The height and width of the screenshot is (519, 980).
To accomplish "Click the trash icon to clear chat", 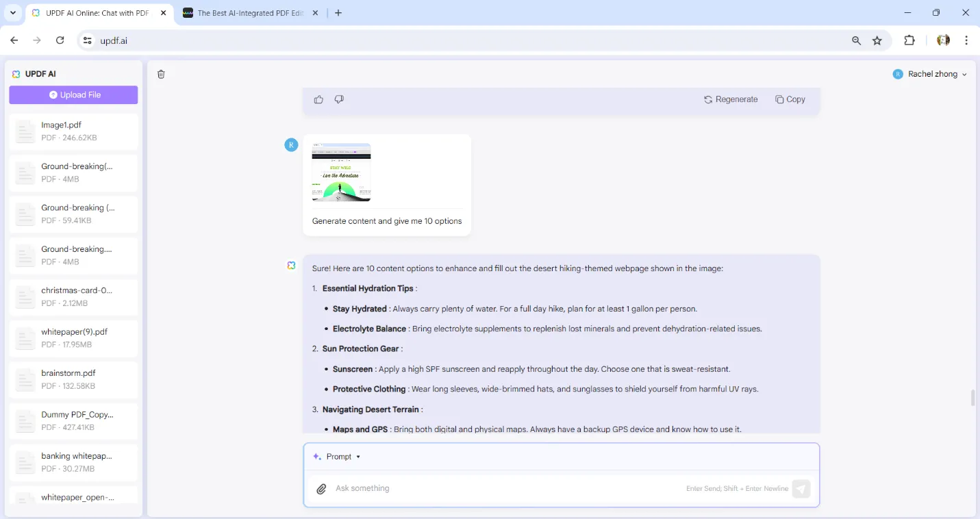I will point(161,74).
